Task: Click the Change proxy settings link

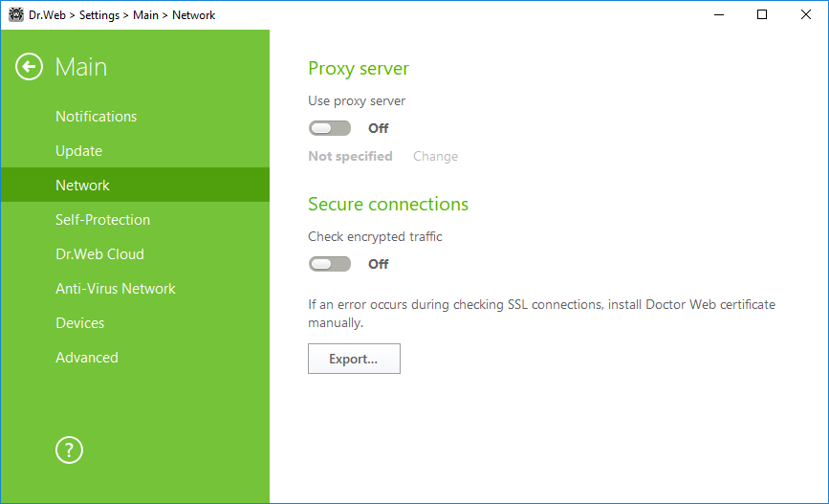Action: click(x=436, y=157)
